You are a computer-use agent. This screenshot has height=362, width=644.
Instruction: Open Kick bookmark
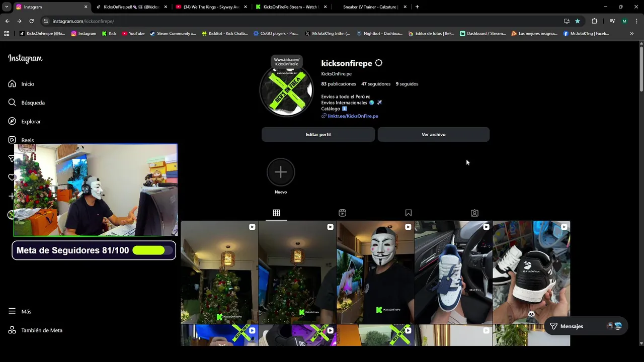109,34
